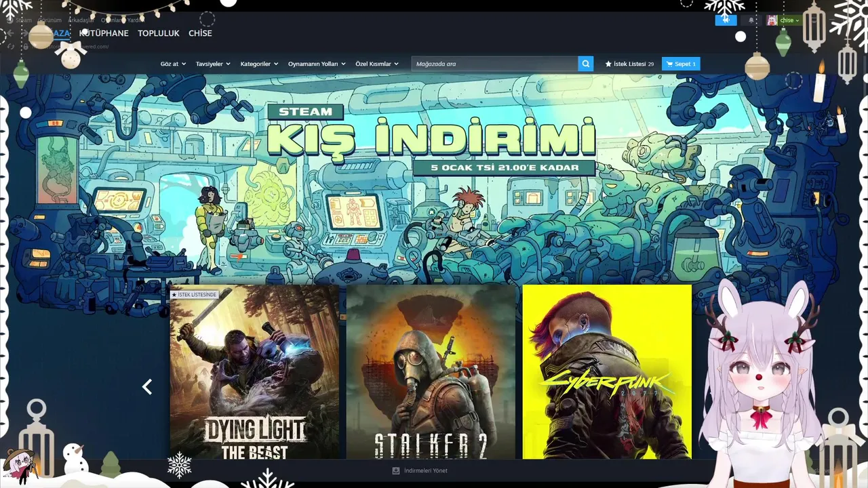Click İndirmeleri Yönet link
868x488 pixels.
pos(425,470)
